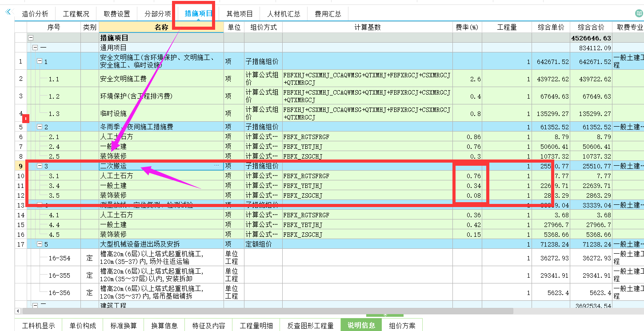Open the 分部分项 tab
Screen dimensions: 644x331
(x=157, y=14)
